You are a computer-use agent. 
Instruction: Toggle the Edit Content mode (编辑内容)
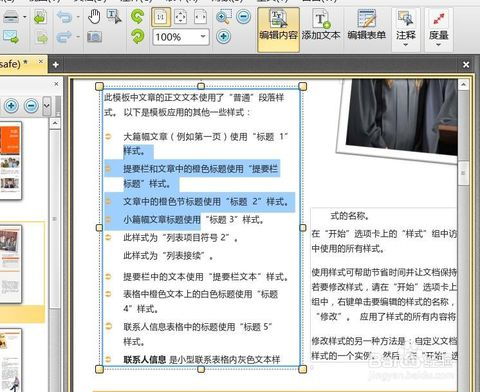click(278, 29)
